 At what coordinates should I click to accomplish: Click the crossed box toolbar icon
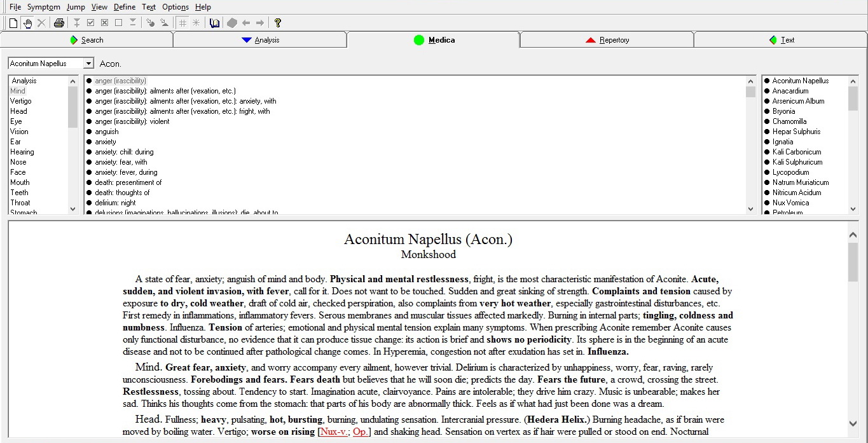point(104,23)
